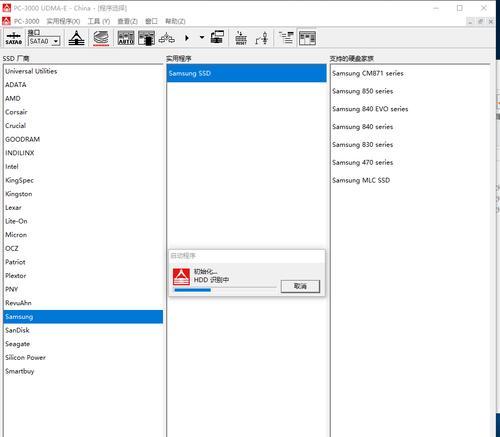Click the tree list view toolbar icon

point(286,38)
